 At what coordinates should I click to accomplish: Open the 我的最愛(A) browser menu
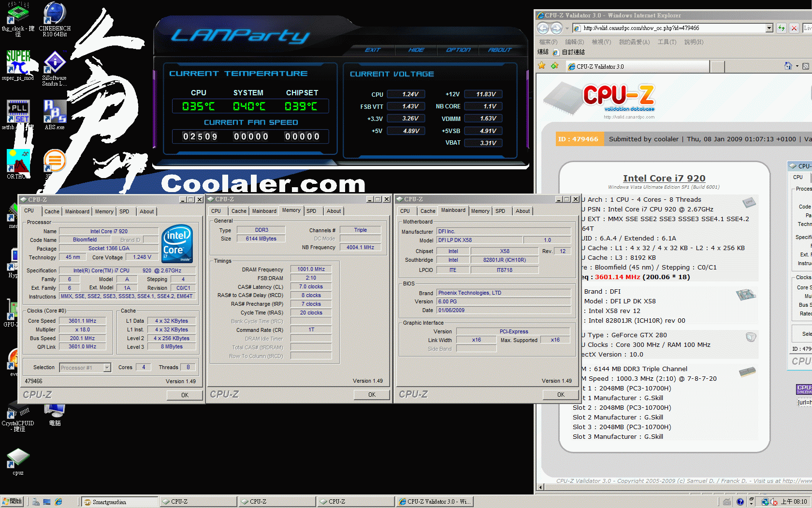tap(634, 42)
